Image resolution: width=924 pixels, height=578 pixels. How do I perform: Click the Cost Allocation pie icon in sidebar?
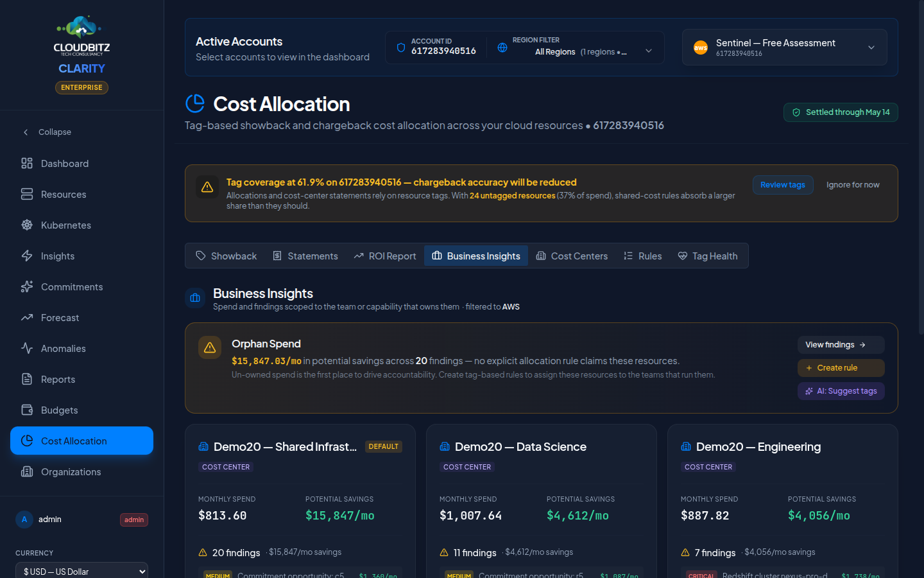[x=27, y=441]
